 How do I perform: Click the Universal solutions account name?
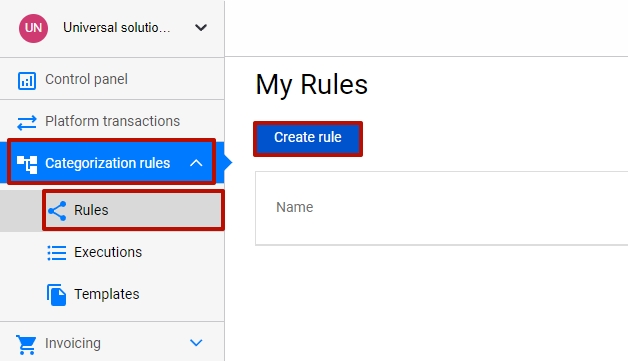pos(117,28)
